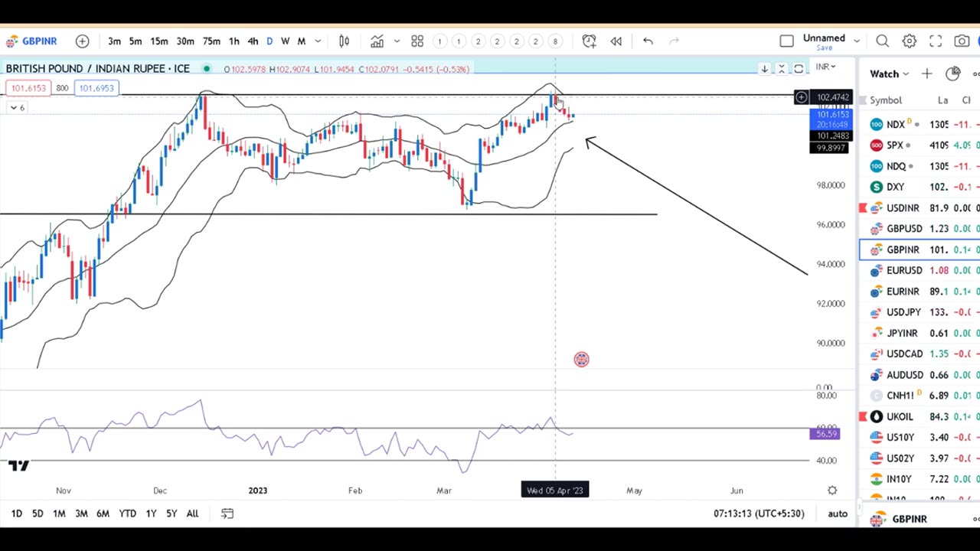This screenshot has width=980, height=551.
Task: Open the Watch list dropdown
Action: (x=889, y=74)
